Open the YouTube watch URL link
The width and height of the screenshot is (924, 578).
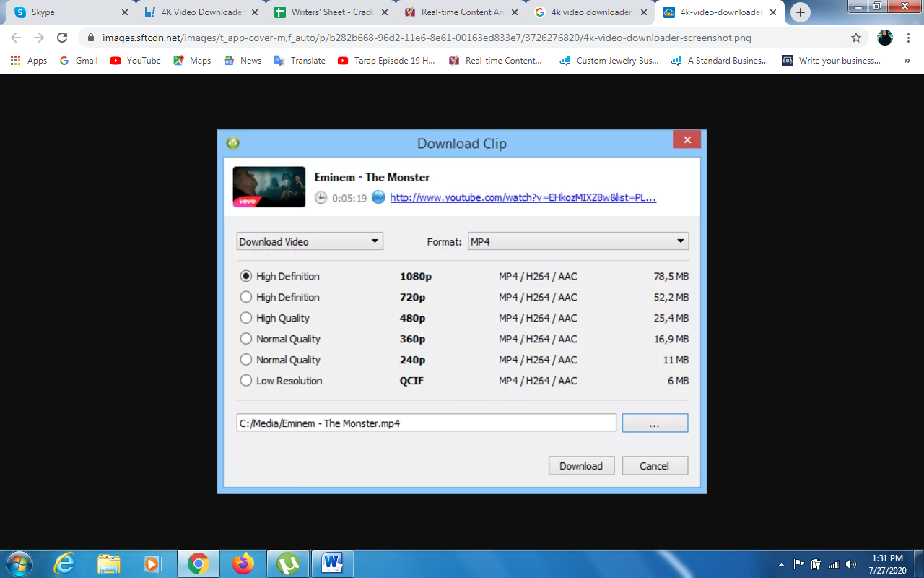[x=523, y=198]
